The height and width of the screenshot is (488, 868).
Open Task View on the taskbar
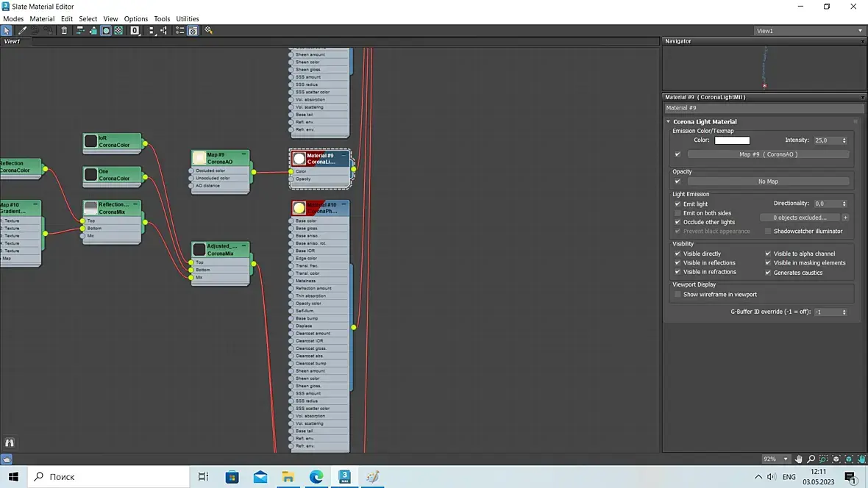click(203, 476)
